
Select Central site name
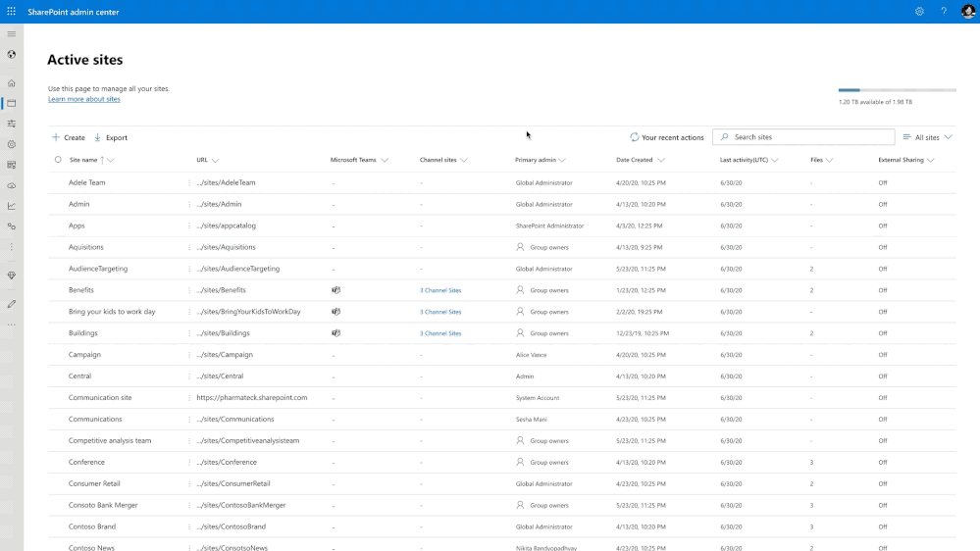click(80, 376)
